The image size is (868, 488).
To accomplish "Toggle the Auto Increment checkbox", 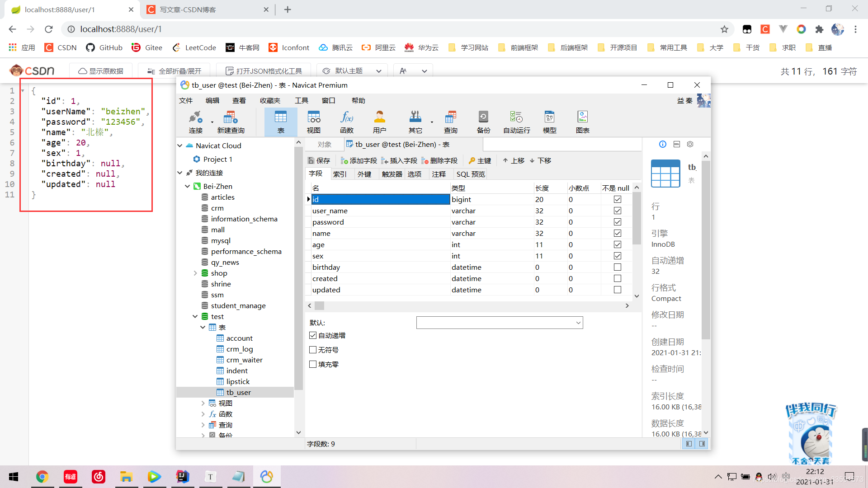I will 312,335.
